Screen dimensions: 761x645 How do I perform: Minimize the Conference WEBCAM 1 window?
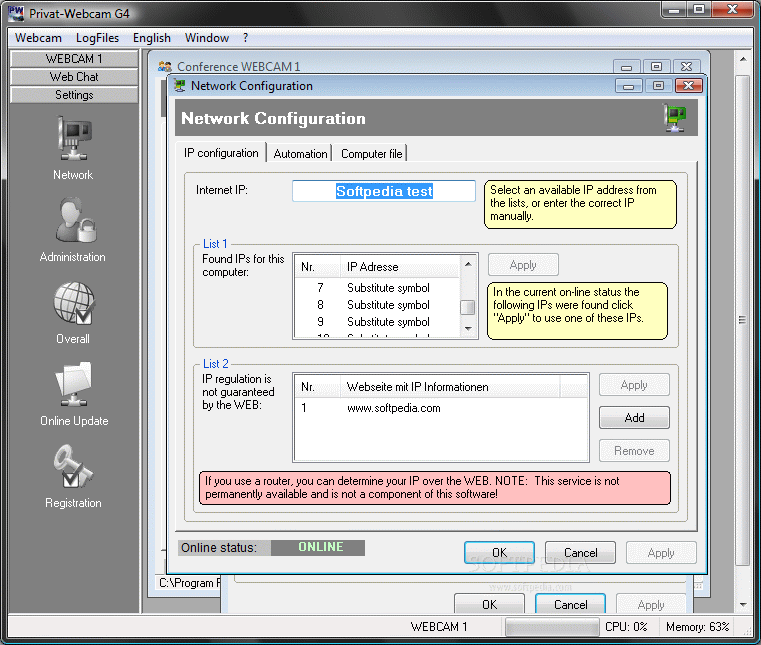click(627, 66)
